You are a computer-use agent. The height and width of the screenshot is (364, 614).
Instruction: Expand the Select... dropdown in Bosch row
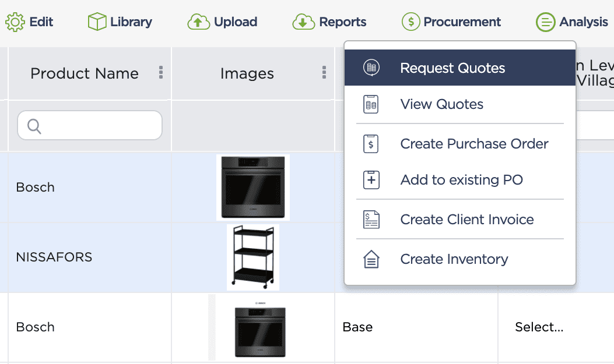(x=539, y=327)
